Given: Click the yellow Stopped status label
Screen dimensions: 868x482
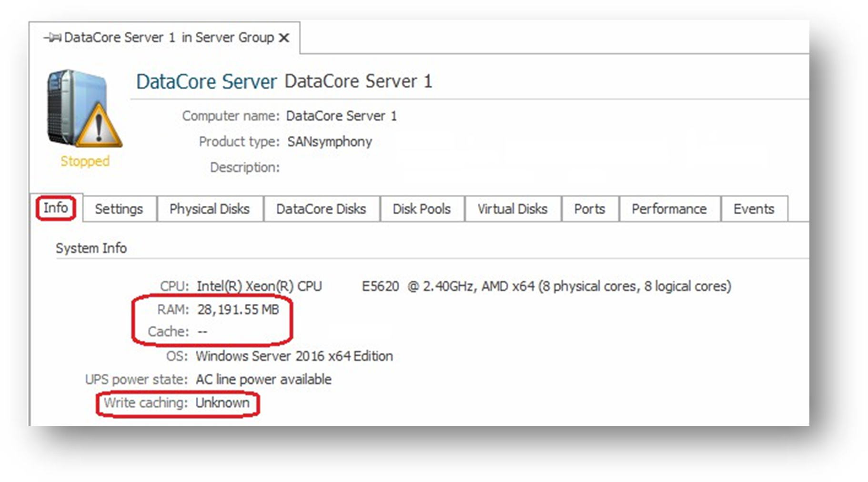Looking at the screenshot, I should click(85, 161).
